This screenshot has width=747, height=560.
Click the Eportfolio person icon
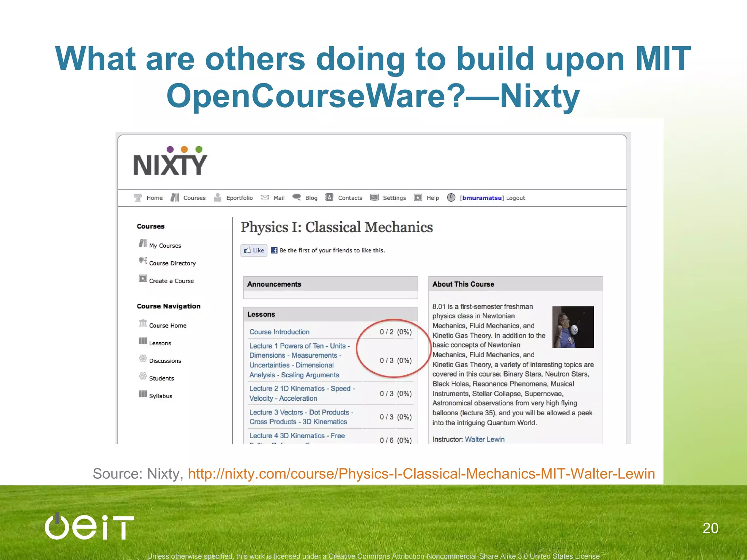click(x=218, y=198)
